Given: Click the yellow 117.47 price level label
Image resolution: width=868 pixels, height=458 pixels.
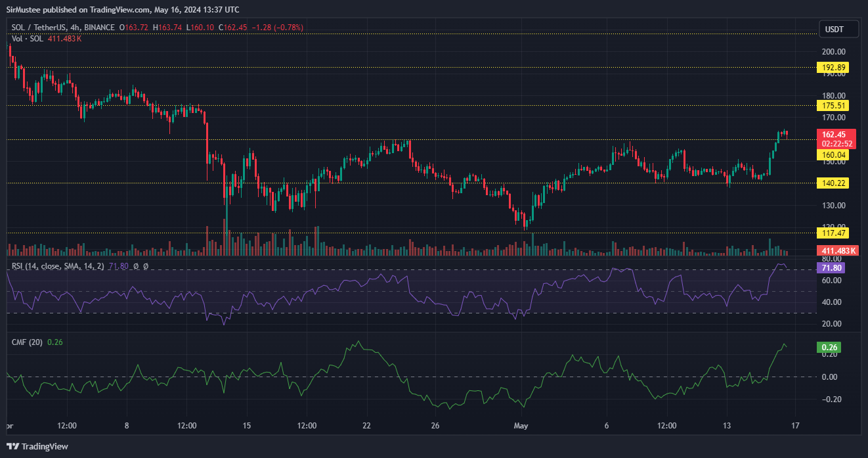Looking at the screenshot, I should point(833,233).
